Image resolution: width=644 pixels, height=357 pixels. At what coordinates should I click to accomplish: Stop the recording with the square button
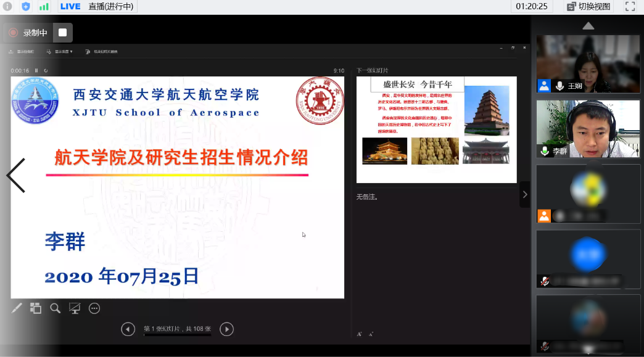coord(62,33)
